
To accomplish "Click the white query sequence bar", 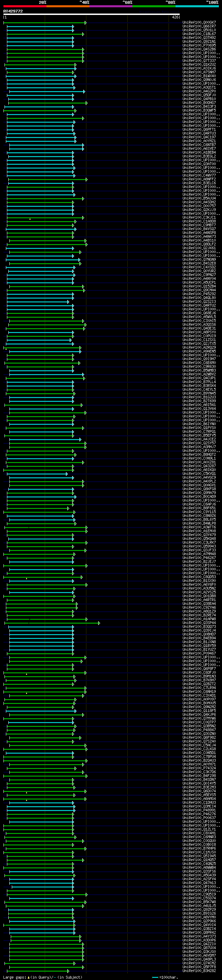I will 92,15.
